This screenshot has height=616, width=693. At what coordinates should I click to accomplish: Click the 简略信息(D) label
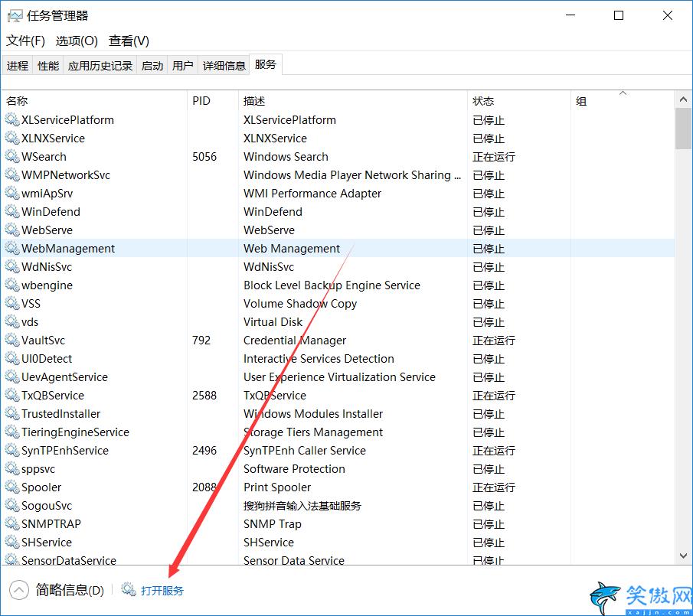pos(70,590)
